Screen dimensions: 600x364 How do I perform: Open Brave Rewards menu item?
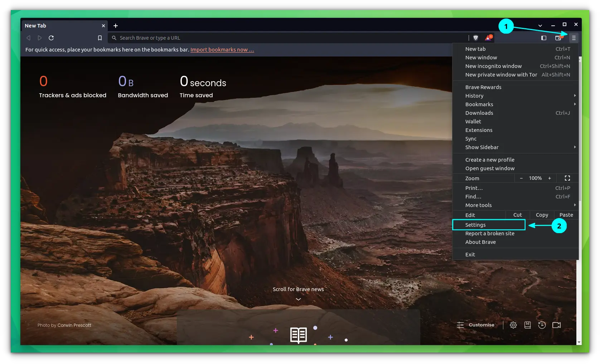coord(516,87)
